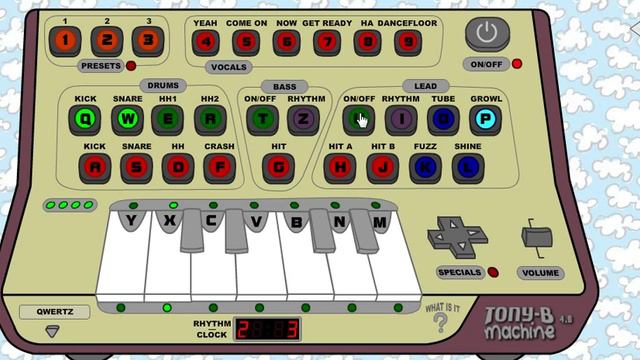The width and height of the screenshot is (640, 360).
Task: Trigger the COME ON vocal button 5
Action: tap(246, 42)
